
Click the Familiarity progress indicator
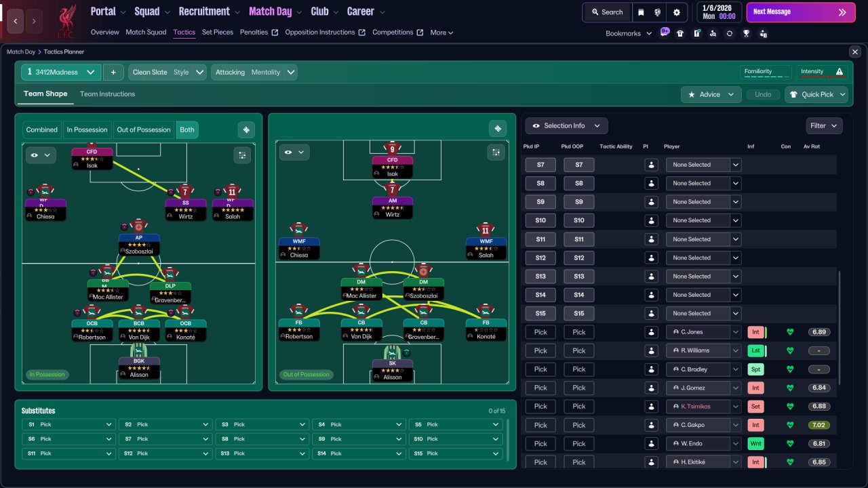(x=766, y=73)
